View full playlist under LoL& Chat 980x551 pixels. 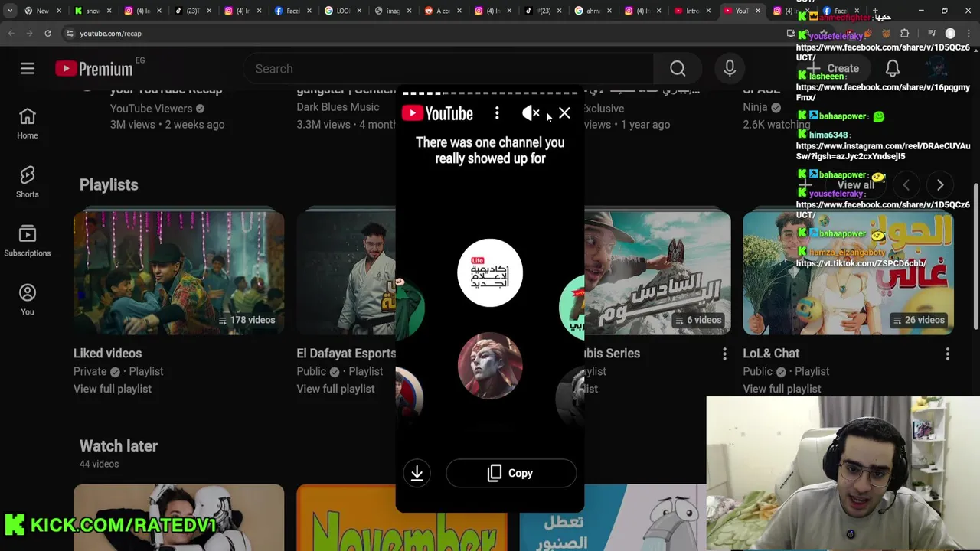click(x=782, y=389)
